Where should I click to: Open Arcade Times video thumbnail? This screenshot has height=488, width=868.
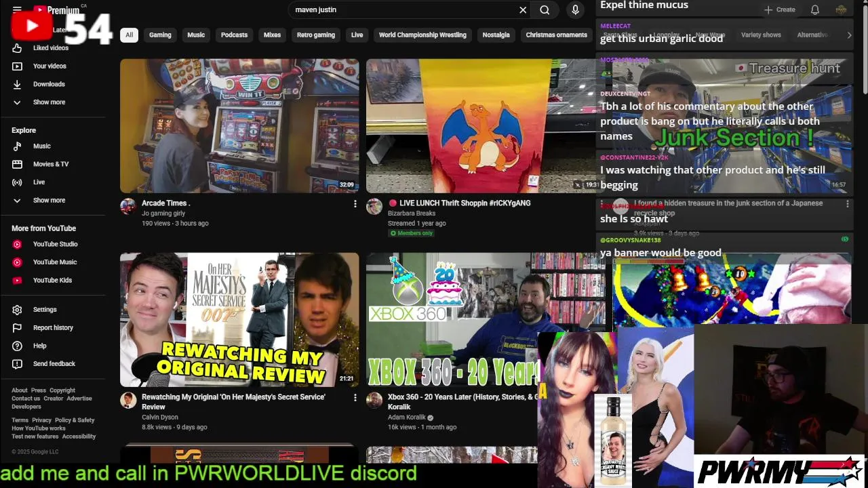pyautogui.click(x=239, y=125)
